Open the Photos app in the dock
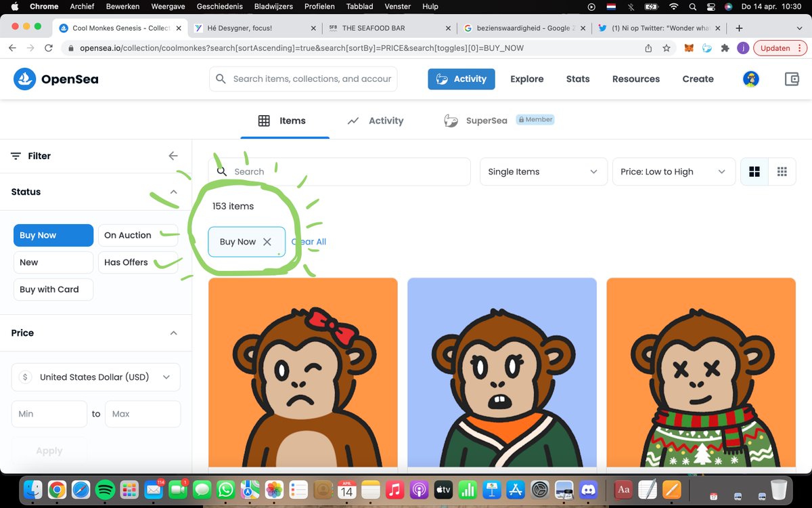This screenshot has width=812, height=508. coord(274,489)
